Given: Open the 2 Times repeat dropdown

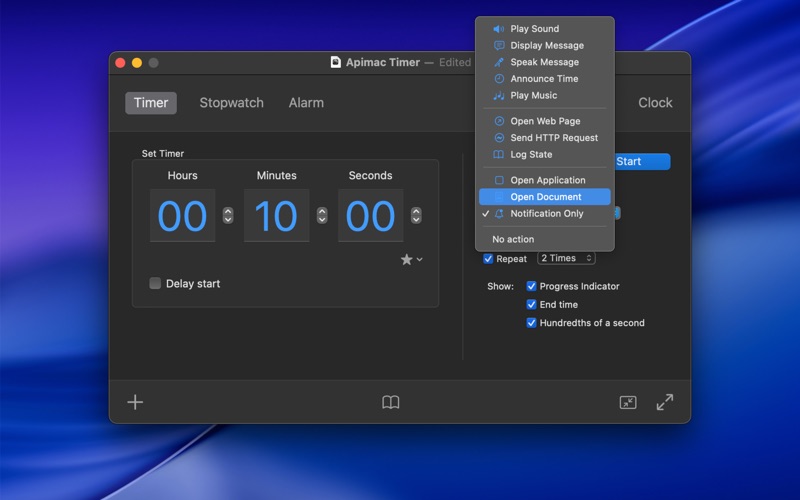Looking at the screenshot, I should pyautogui.click(x=566, y=258).
